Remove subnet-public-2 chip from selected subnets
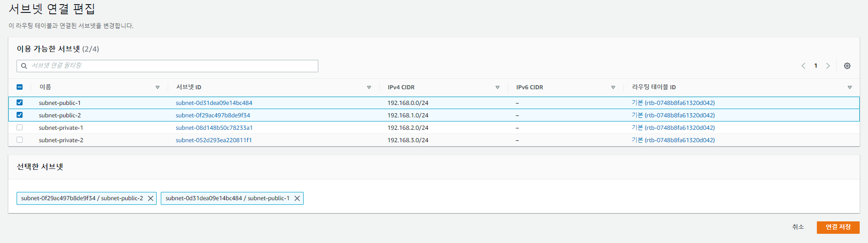868x243 pixels. pyautogui.click(x=150, y=198)
